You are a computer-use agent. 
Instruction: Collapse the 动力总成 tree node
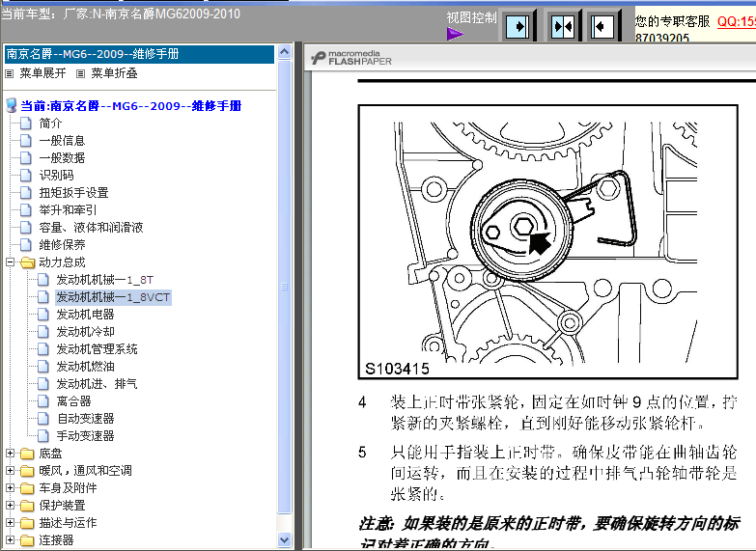11,262
